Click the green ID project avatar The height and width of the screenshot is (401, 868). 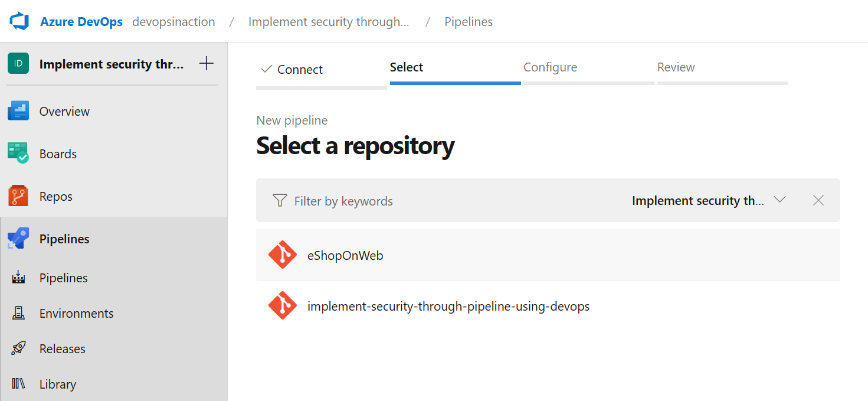coord(18,64)
